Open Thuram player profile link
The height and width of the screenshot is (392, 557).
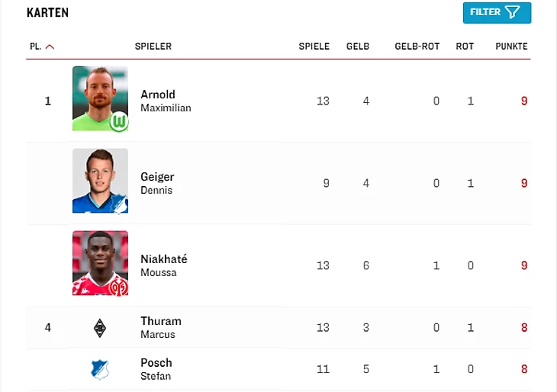pos(160,321)
